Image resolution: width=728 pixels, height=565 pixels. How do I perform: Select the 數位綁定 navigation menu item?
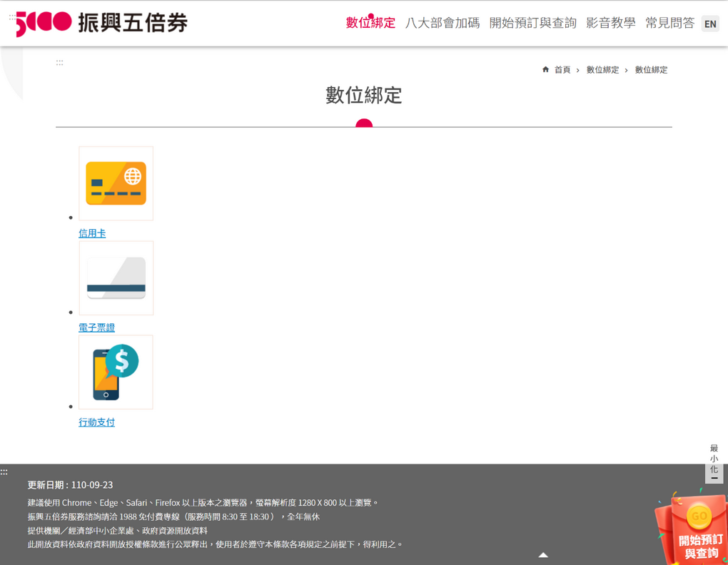pos(370,23)
